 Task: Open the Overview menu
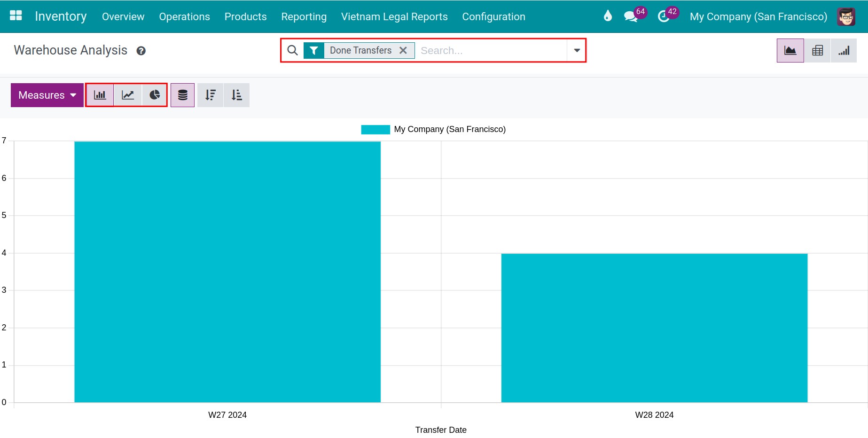click(123, 16)
